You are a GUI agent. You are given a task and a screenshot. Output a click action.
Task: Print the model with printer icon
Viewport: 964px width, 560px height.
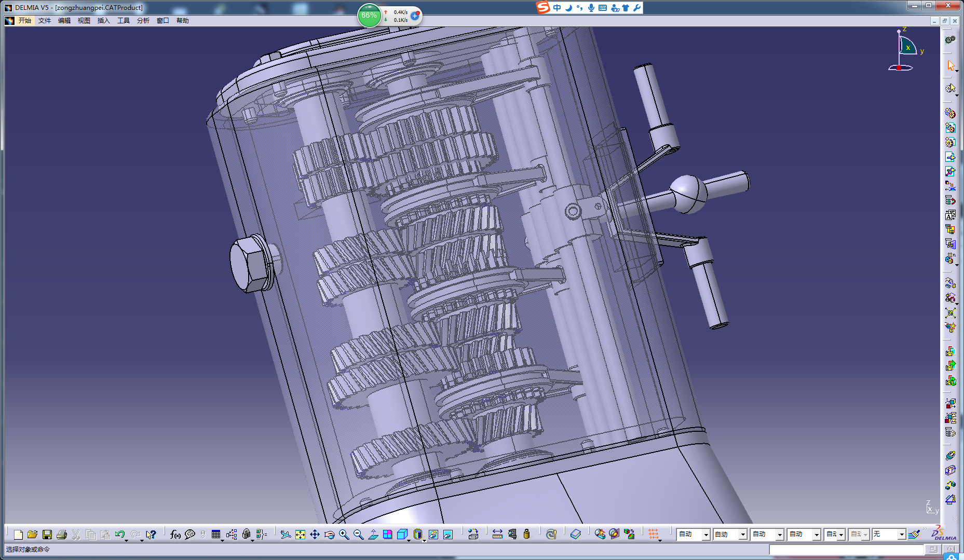coord(61,535)
